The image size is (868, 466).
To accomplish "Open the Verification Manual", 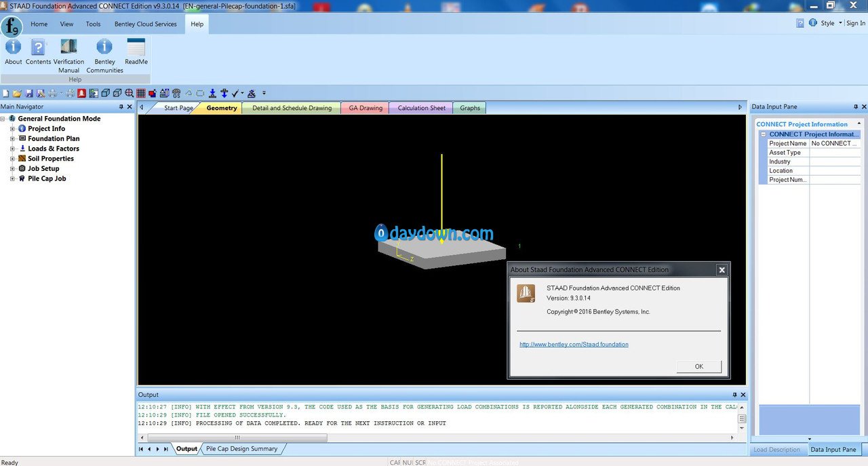I will tap(68, 56).
